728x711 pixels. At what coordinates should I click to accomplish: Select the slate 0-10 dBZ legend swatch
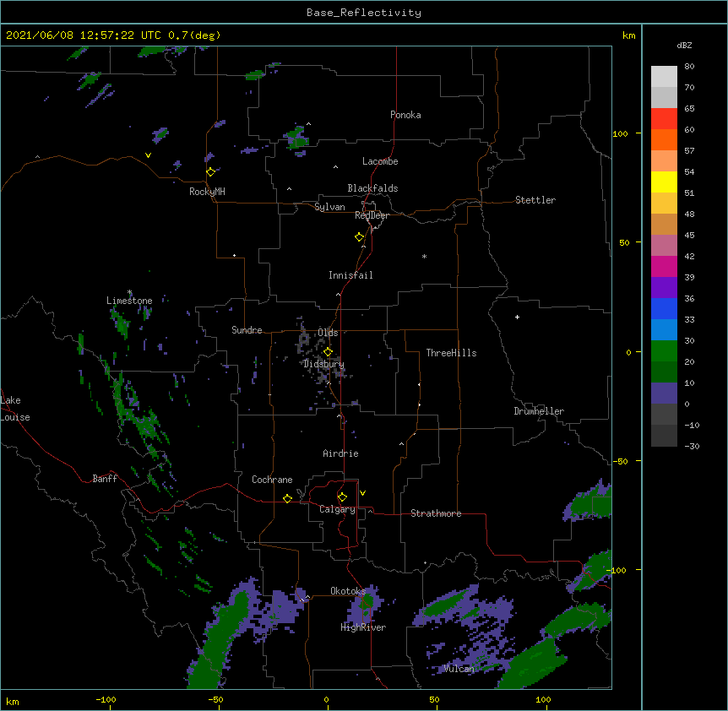coord(664,393)
